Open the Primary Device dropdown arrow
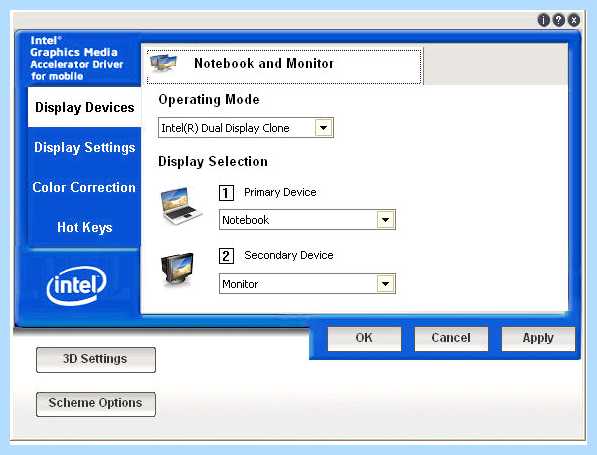Viewport: 597px width, 455px height. coord(386,220)
